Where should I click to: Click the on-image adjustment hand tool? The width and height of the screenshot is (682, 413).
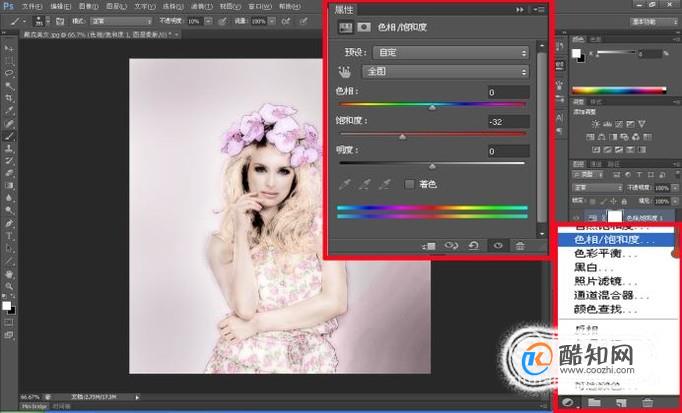(x=344, y=72)
